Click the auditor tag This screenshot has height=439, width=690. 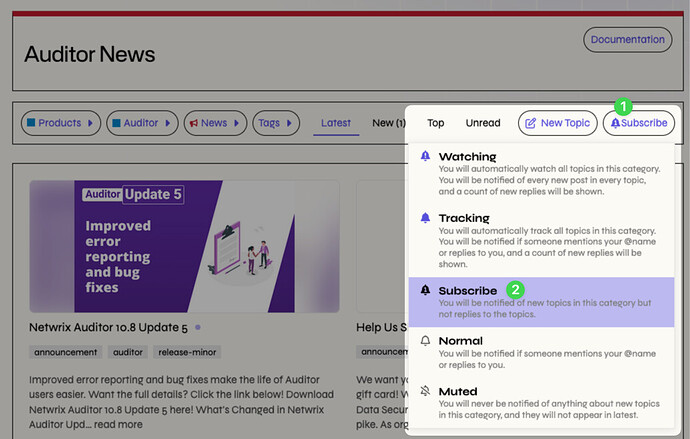[x=128, y=352]
